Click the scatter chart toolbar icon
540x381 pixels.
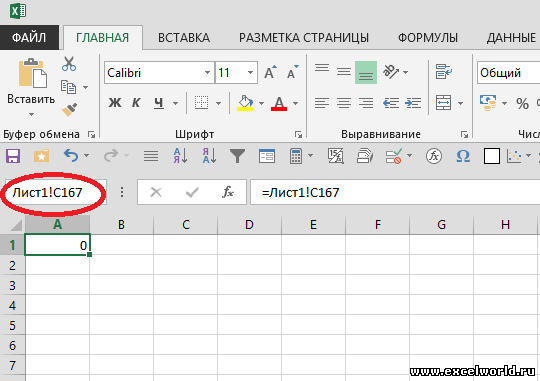click(514, 156)
